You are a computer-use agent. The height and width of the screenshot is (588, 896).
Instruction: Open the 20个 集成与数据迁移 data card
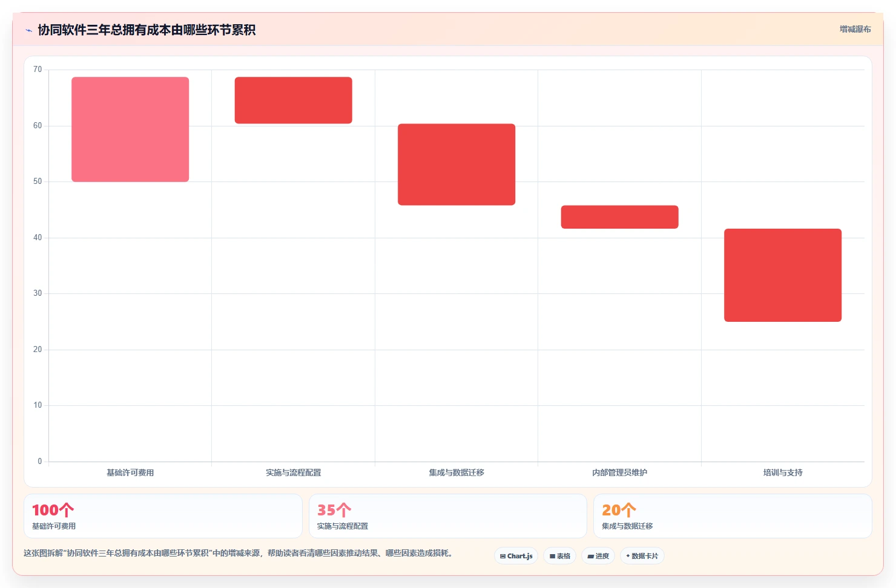[733, 516]
